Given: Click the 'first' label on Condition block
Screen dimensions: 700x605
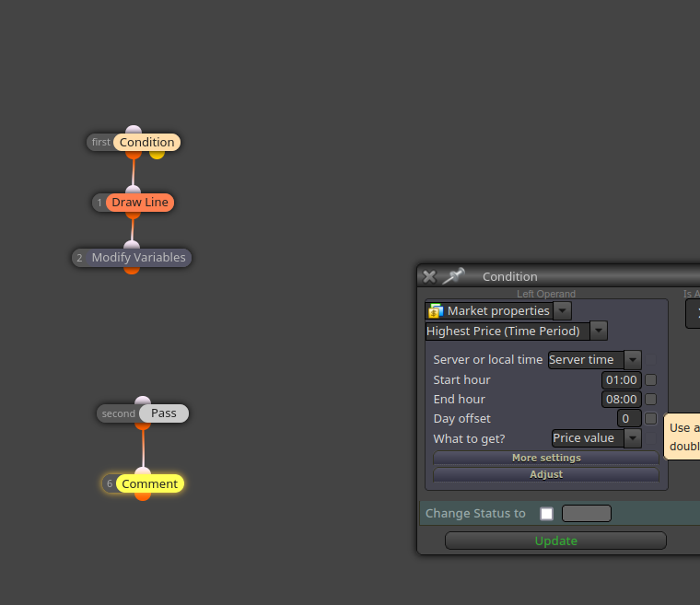Looking at the screenshot, I should [101, 142].
